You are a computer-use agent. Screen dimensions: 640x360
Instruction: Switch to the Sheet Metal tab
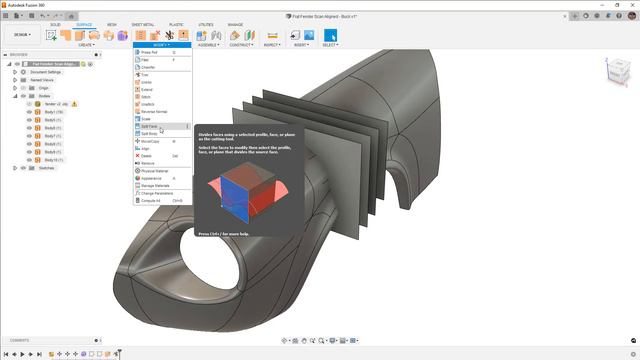pos(143,24)
